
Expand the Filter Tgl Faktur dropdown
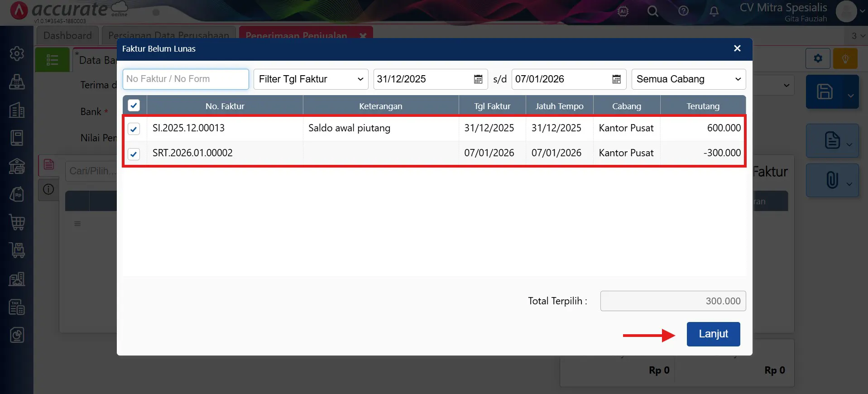coord(311,79)
